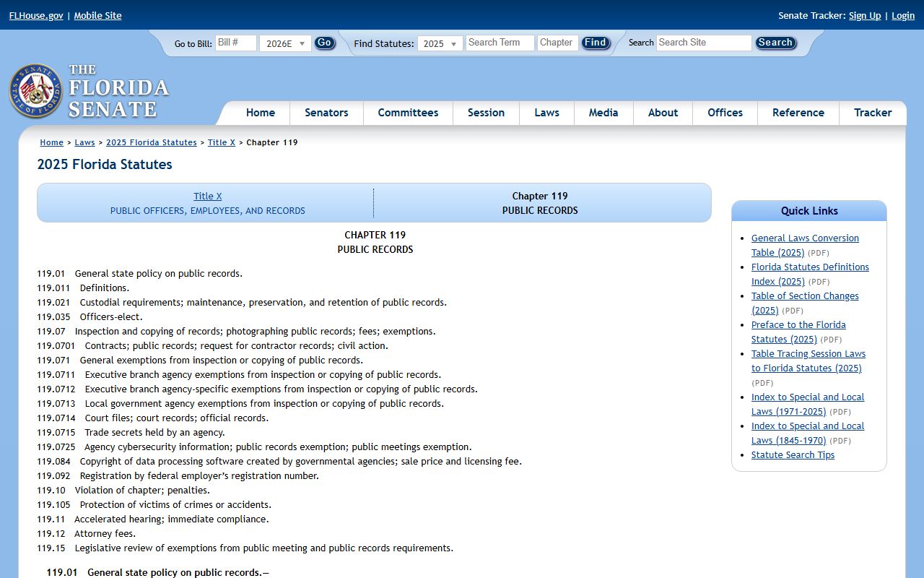Open the Laws navigation tab
Image resolution: width=924 pixels, height=578 pixels.
pyautogui.click(x=546, y=113)
